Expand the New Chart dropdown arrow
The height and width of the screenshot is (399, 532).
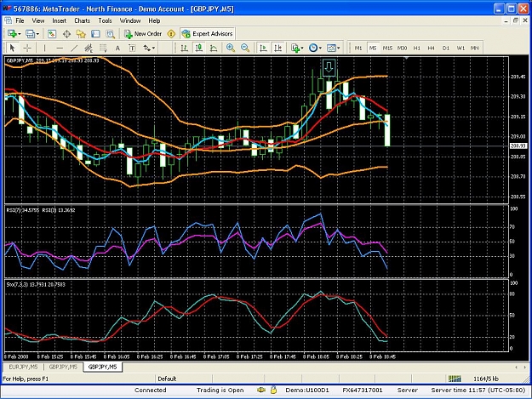coord(20,34)
